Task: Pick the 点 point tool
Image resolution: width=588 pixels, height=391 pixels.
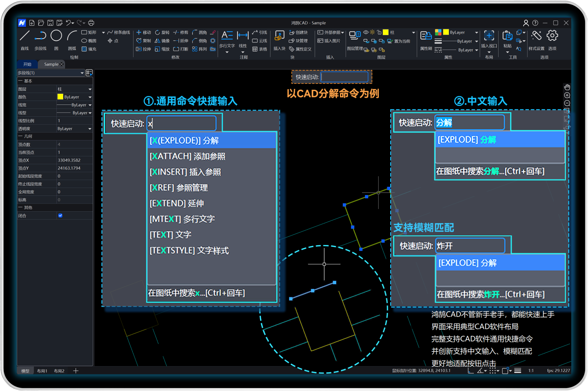Action: (x=113, y=41)
